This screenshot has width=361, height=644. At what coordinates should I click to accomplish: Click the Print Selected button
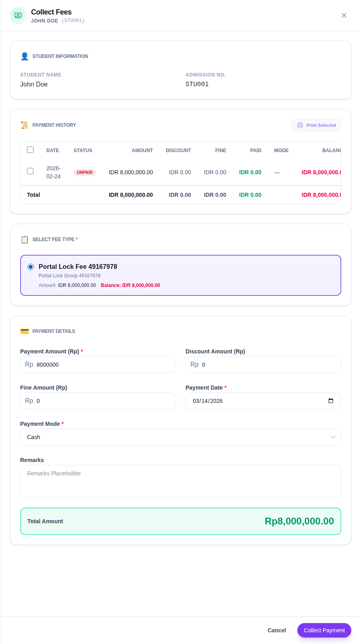coord(316,125)
